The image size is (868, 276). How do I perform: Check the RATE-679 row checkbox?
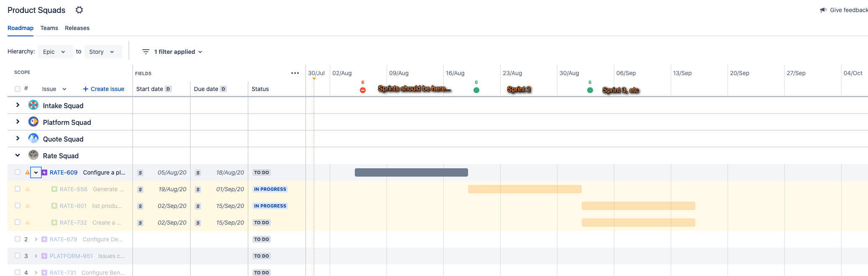coord(18,239)
